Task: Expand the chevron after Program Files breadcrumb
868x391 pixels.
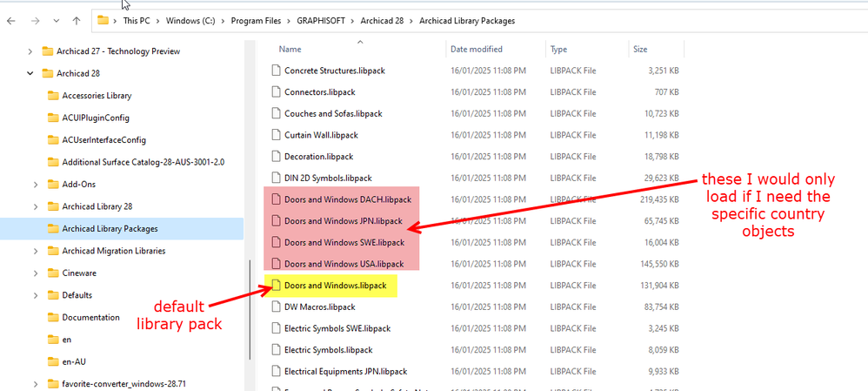Action: pyautogui.click(x=289, y=21)
